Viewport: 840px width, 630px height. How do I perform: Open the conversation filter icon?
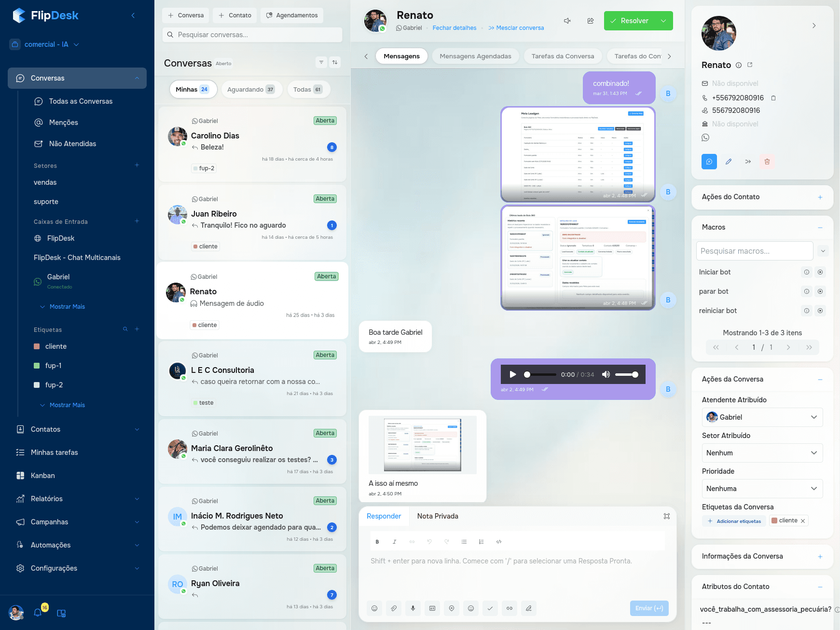click(x=321, y=62)
